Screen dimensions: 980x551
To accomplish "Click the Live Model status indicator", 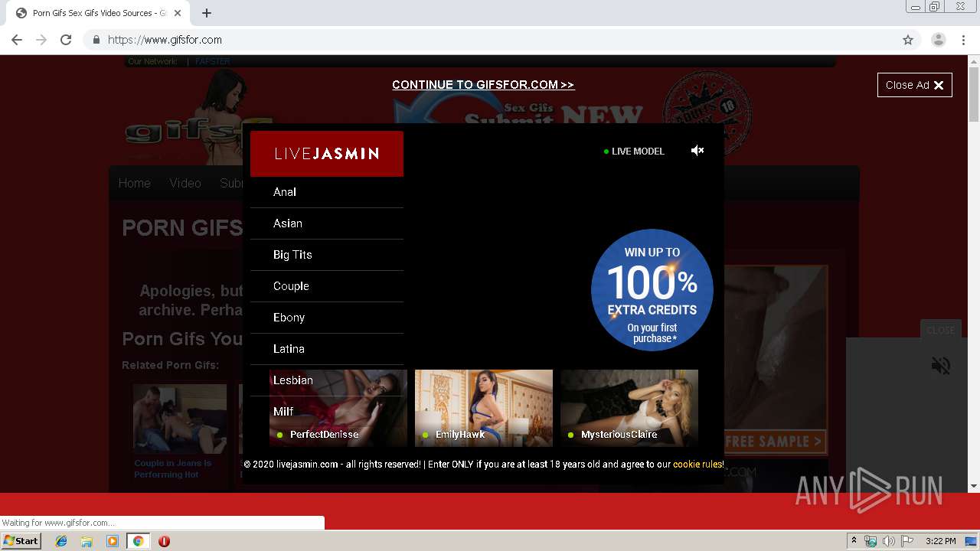I will pyautogui.click(x=634, y=152).
